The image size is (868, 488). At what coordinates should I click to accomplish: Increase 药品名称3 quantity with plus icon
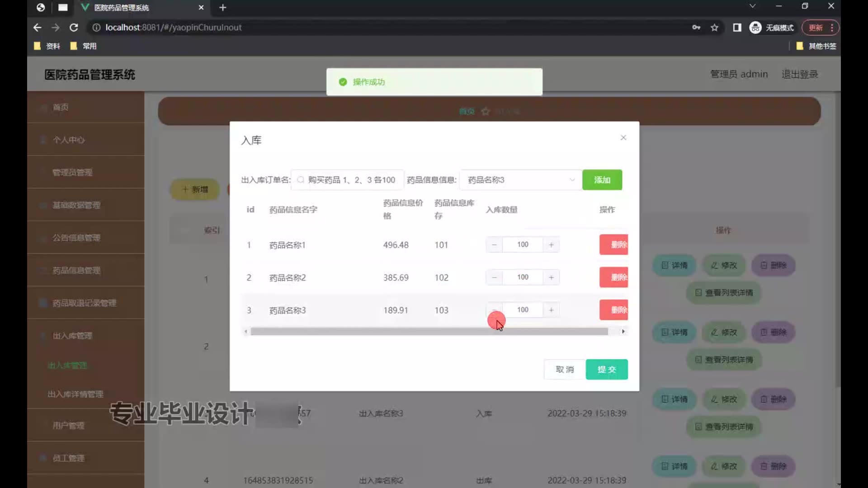tap(551, 310)
